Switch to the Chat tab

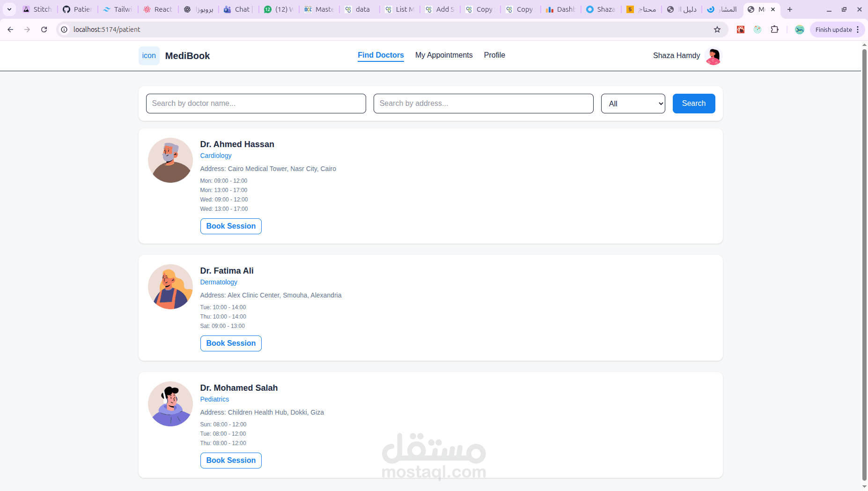(239, 9)
